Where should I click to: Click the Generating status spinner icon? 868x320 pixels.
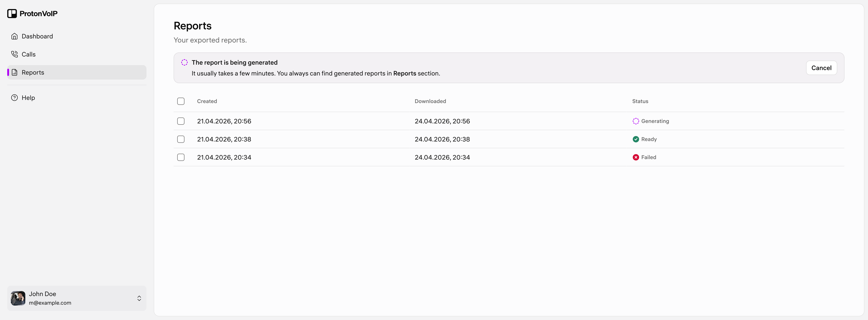pos(635,121)
